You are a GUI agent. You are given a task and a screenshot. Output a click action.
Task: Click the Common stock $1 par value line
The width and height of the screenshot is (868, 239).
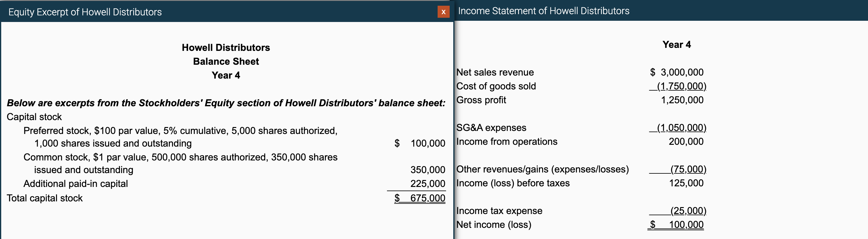point(180,157)
